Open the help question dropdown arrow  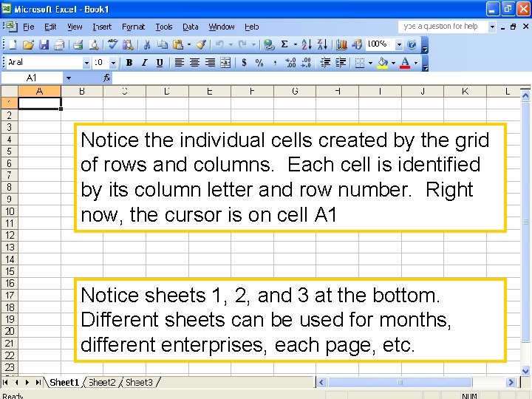[x=492, y=27]
